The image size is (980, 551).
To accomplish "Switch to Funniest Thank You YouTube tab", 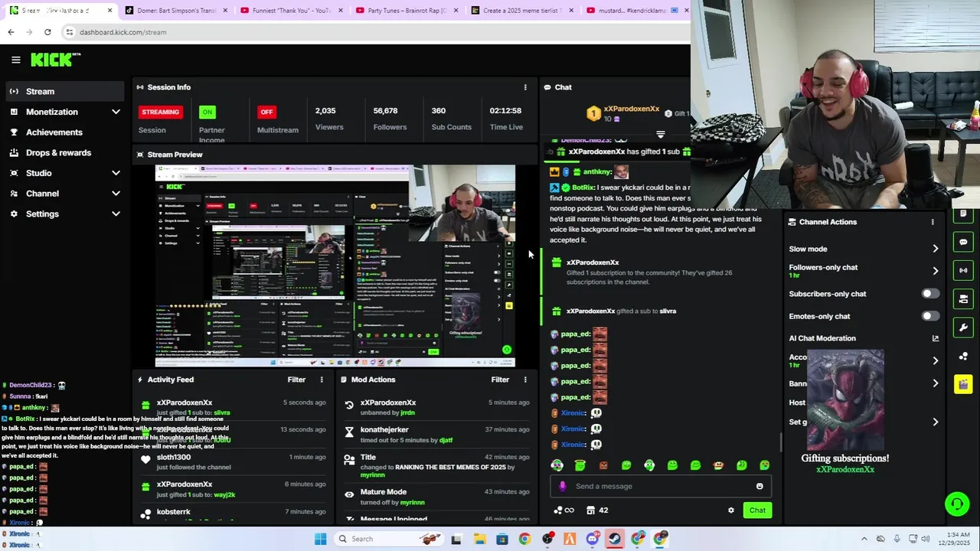I will [291, 11].
